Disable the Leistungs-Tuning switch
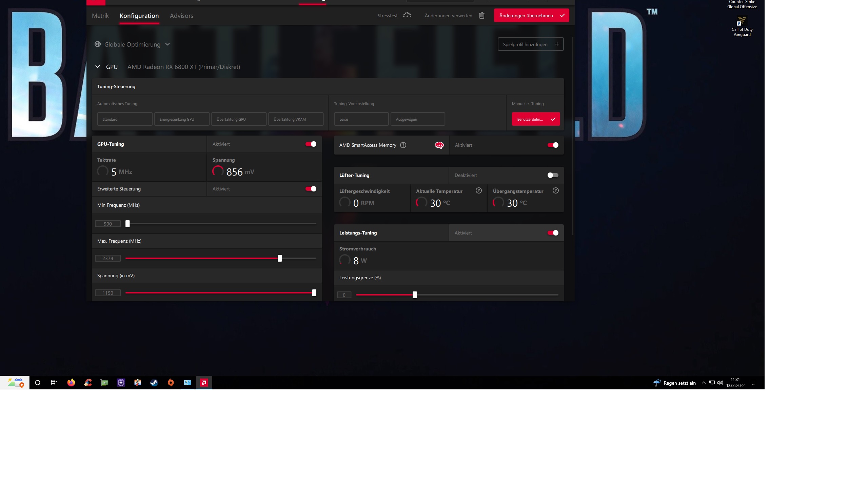The image size is (868, 488). point(552,233)
